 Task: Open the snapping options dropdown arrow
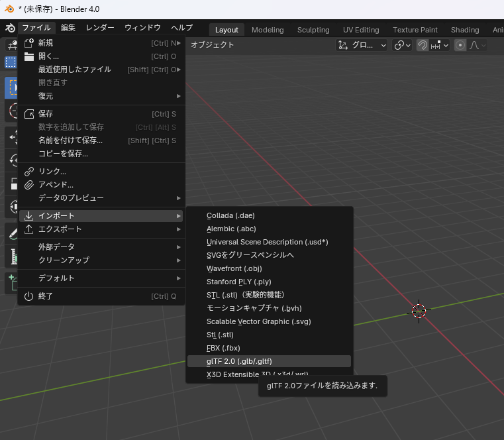[x=446, y=46]
